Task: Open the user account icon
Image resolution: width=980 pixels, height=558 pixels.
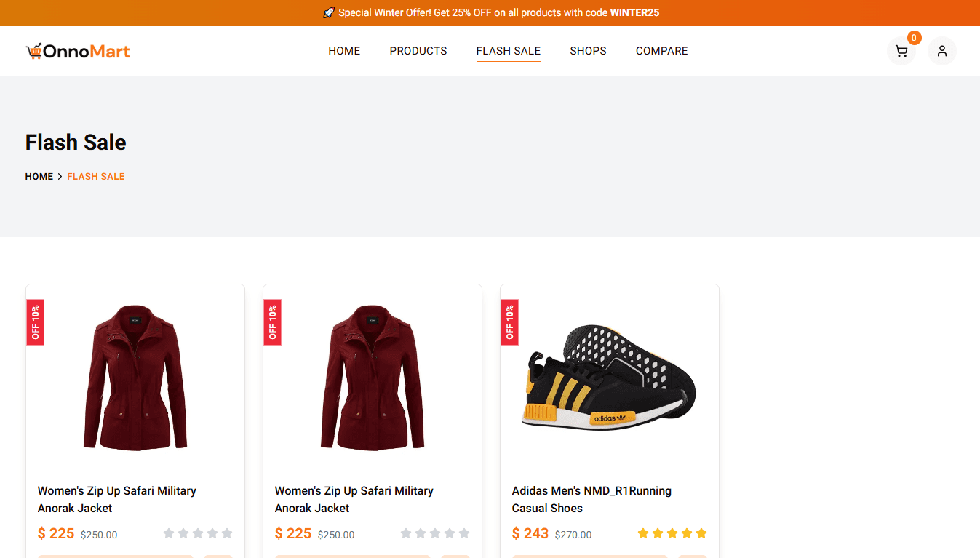Action: point(942,51)
